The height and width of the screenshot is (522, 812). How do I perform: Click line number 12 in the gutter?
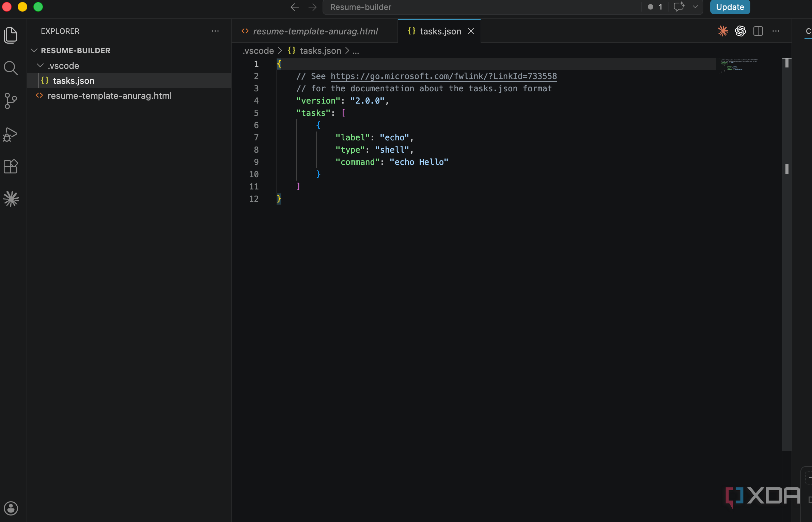254,199
